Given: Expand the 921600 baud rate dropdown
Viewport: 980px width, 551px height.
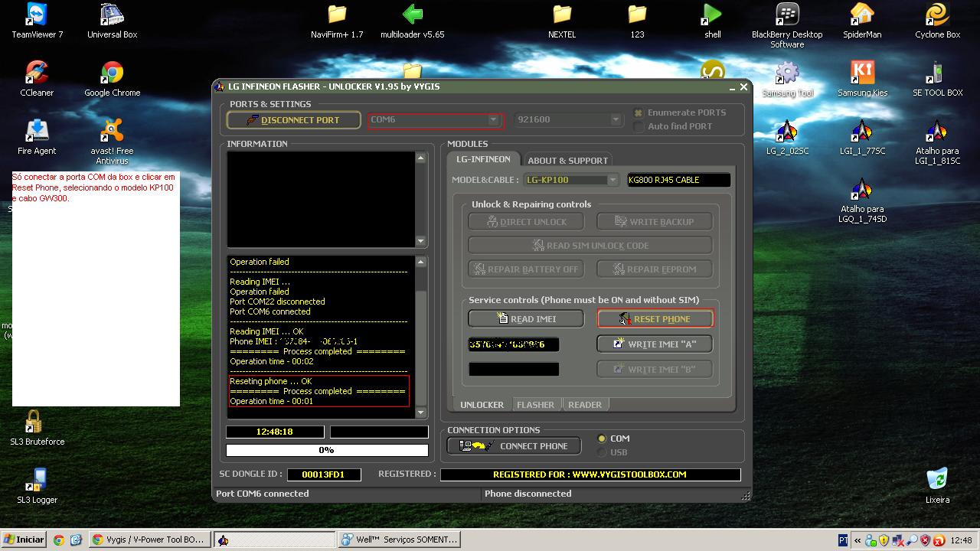Looking at the screenshot, I should tap(615, 120).
